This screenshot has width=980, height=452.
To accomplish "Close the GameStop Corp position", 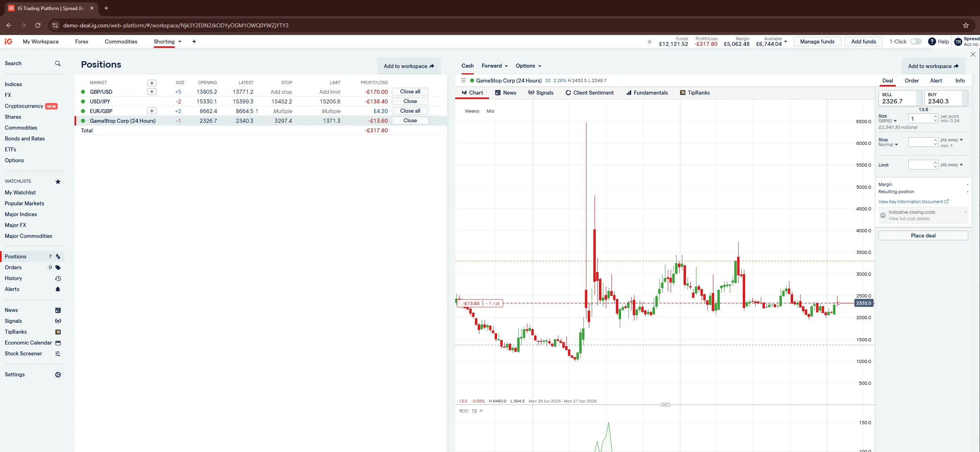I will [x=410, y=121].
